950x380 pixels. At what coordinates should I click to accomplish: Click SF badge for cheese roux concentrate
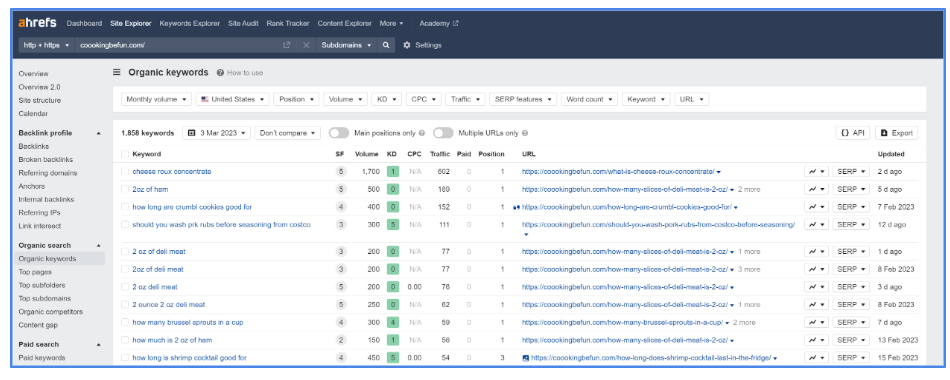[x=341, y=172]
